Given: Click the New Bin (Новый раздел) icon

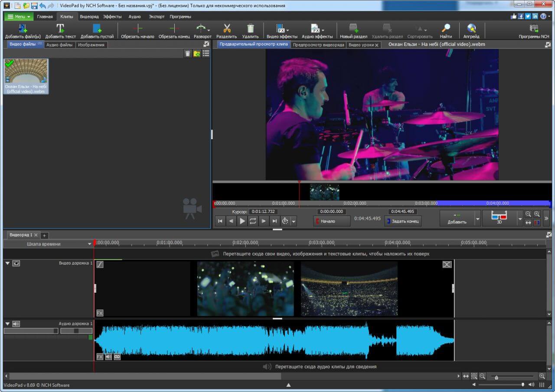Looking at the screenshot, I should coord(353,29).
